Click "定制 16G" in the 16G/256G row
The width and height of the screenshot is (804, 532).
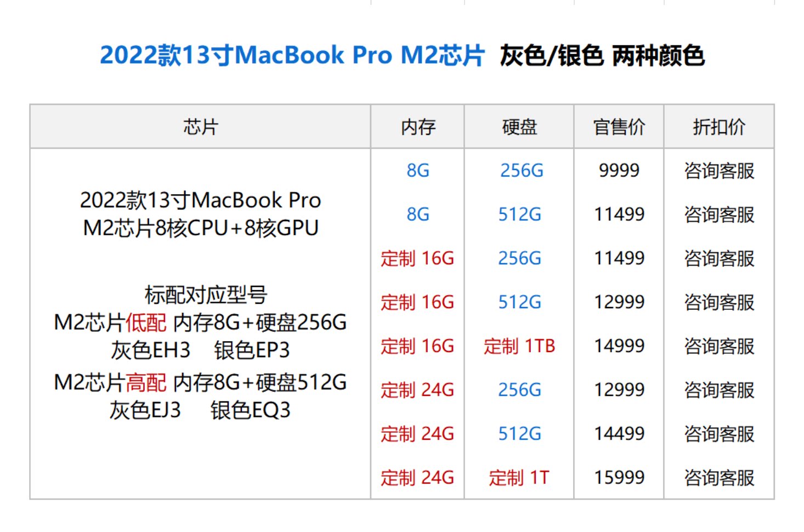[417, 258]
